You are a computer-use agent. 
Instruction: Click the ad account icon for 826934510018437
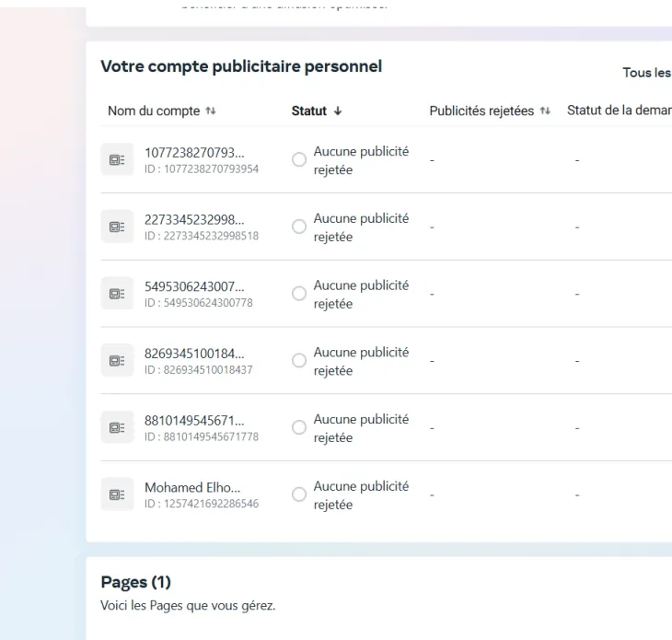(117, 361)
